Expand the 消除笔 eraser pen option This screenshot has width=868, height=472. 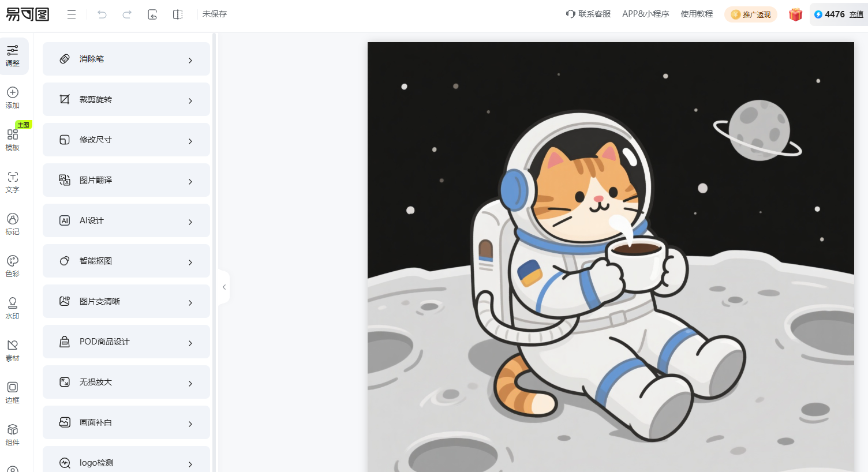126,59
